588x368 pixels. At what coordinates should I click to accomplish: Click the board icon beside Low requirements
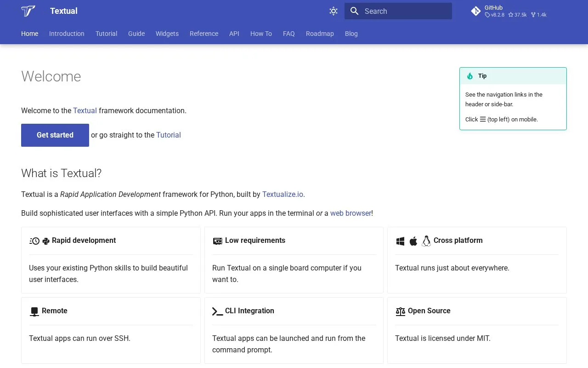point(218,241)
